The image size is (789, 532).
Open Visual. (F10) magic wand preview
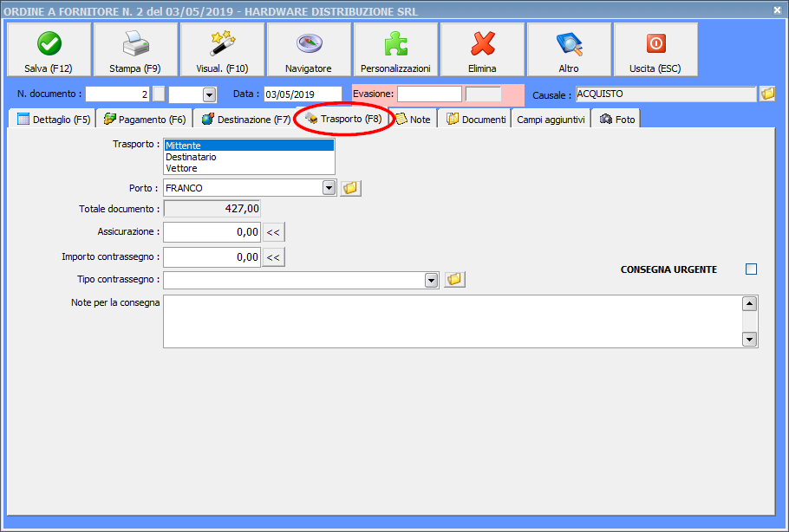click(222, 49)
